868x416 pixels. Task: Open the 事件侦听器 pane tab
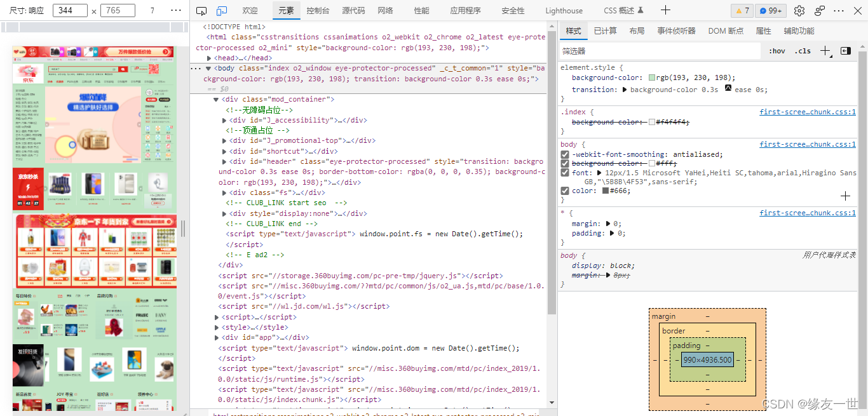pos(676,31)
